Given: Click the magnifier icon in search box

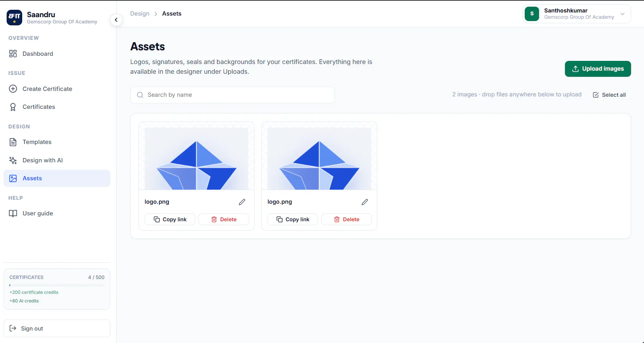Looking at the screenshot, I should (x=140, y=95).
